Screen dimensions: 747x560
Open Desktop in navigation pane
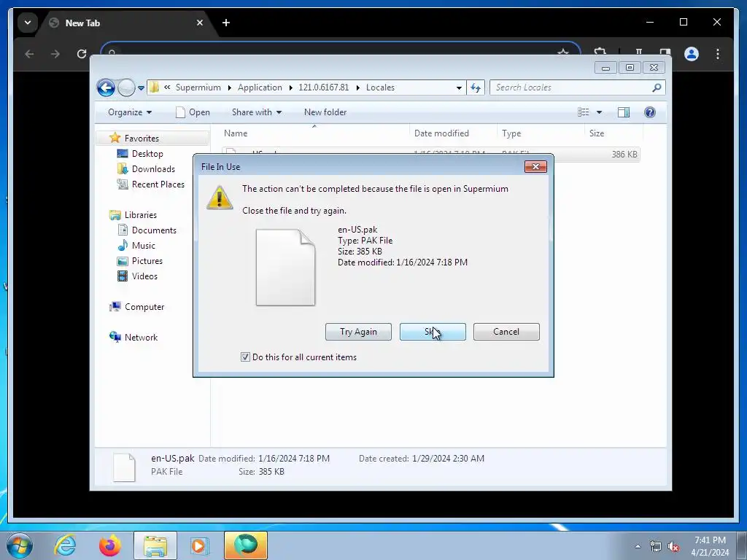pyautogui.click(x=147, y=154)
